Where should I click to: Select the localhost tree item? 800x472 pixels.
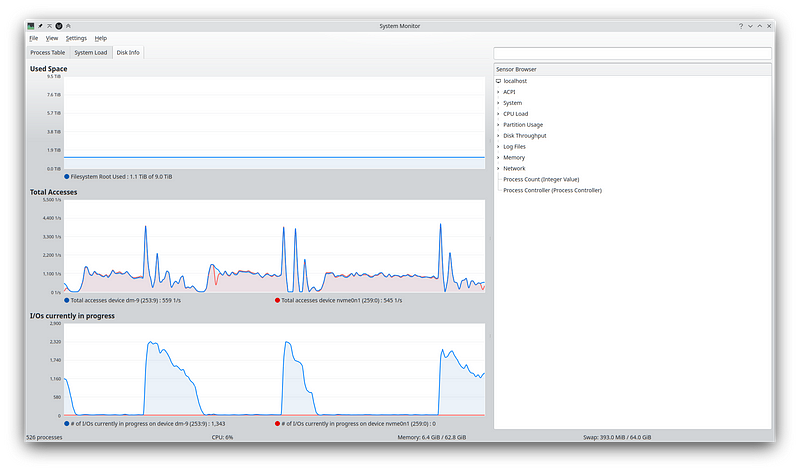[515, 81]
